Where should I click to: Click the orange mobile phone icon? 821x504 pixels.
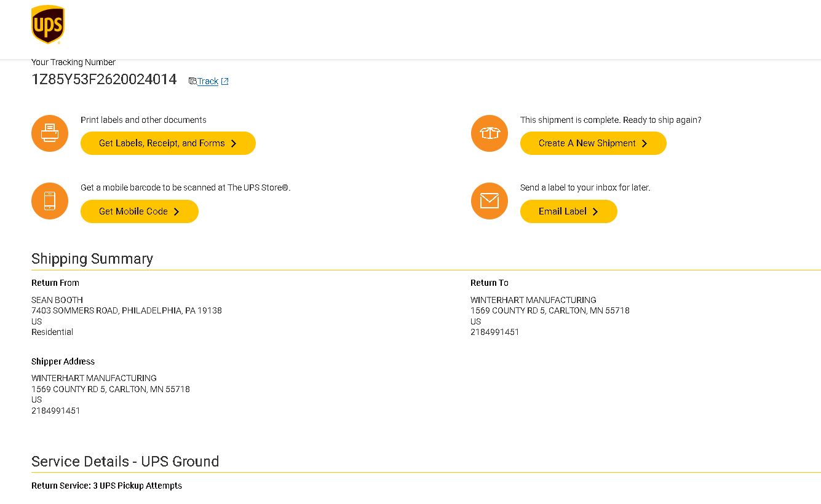(50, 201)
